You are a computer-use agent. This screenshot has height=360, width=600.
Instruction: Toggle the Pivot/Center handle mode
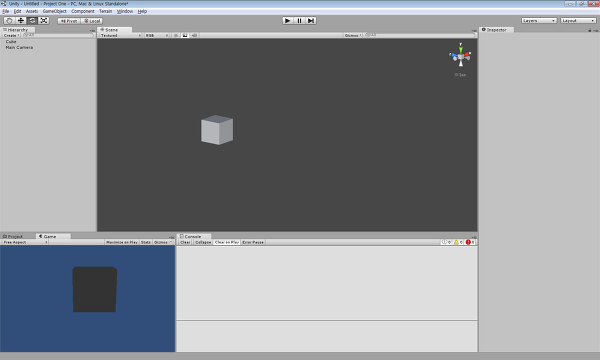point(69,21)
